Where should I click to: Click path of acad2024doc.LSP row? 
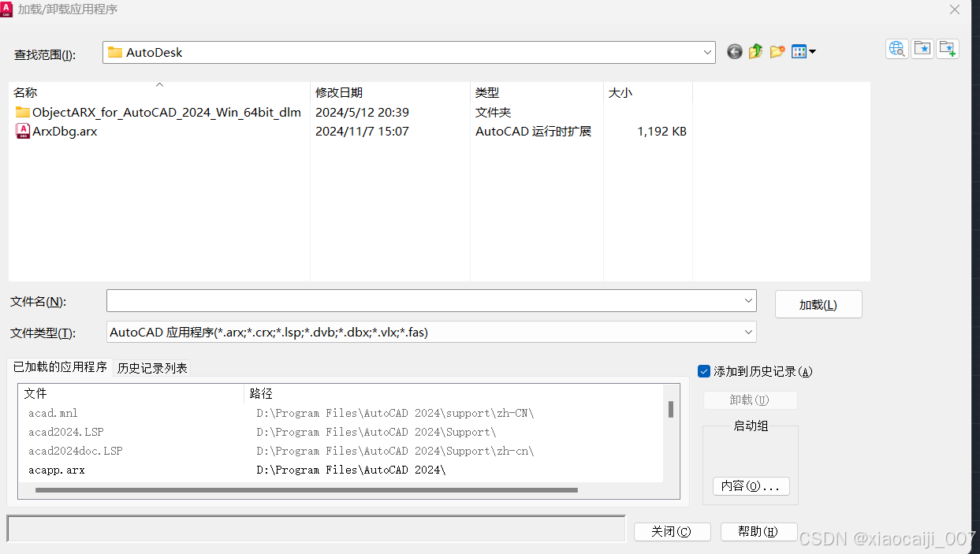pyautogui.click(x=395, y=451)
